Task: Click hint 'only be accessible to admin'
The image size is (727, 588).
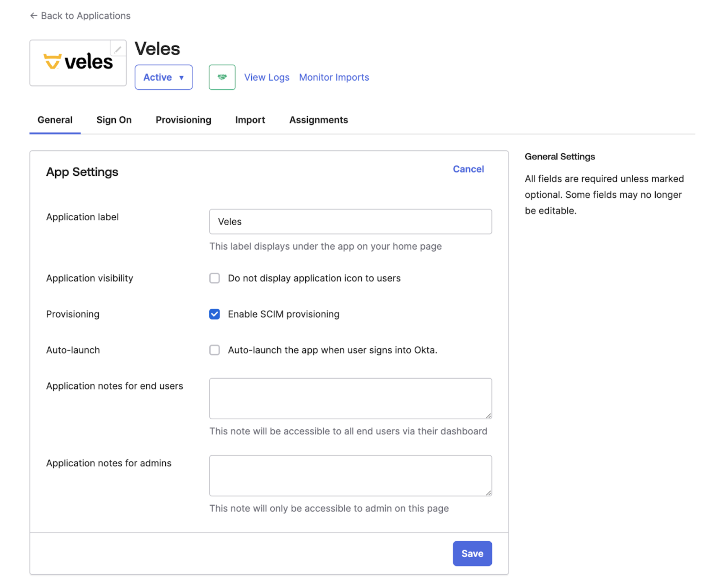Action: coord(329,508)
